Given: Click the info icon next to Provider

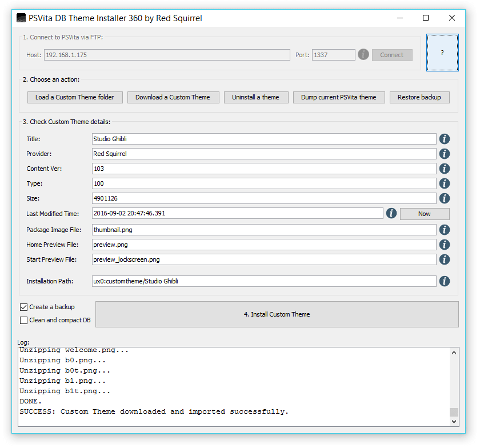Looking at the screenshot, I should click(x=445, y=154).
